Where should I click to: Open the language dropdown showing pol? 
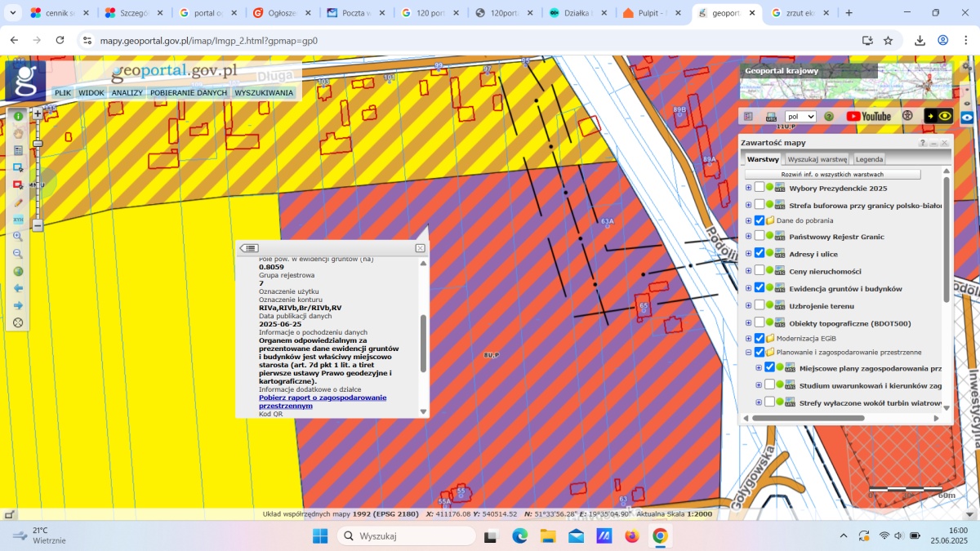pyautogui.click(x=800, y=117)
